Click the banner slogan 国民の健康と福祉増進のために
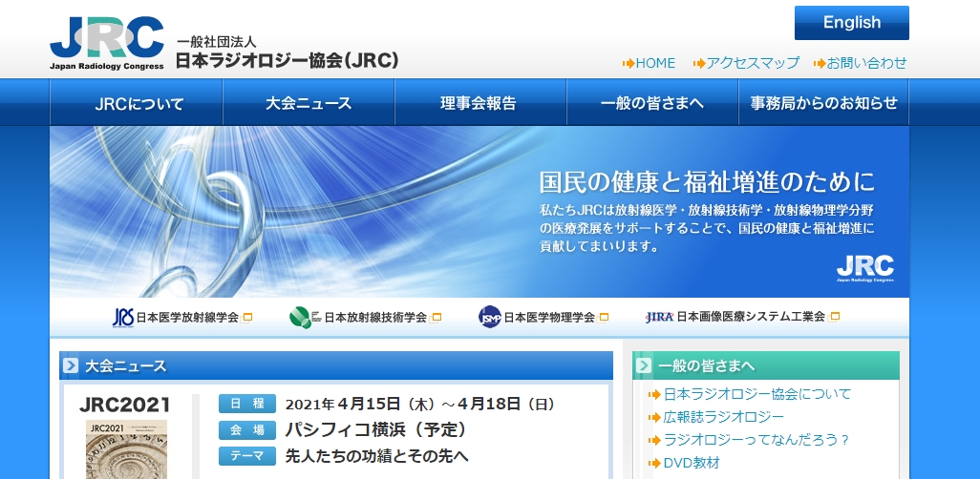The image size is (980, 479). click(x=707, y=181)
